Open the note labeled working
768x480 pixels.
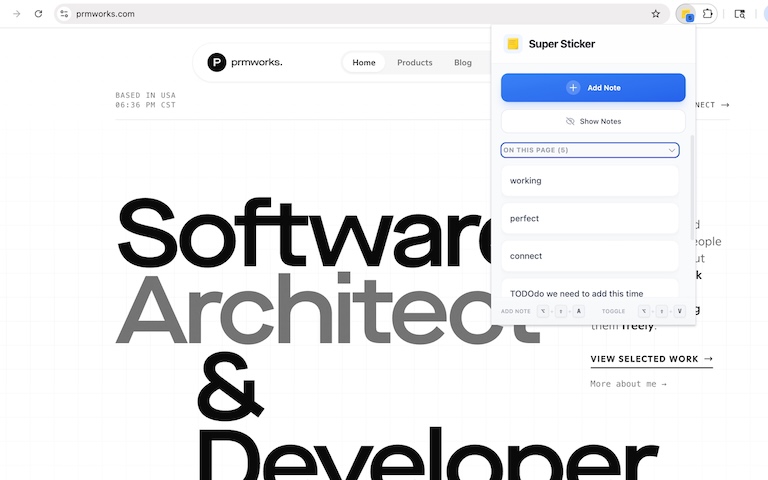pyautogui.click(x=590, y=181)
